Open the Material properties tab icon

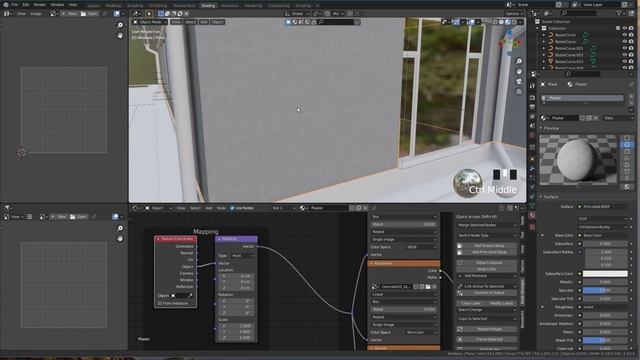tap(532, 215)
